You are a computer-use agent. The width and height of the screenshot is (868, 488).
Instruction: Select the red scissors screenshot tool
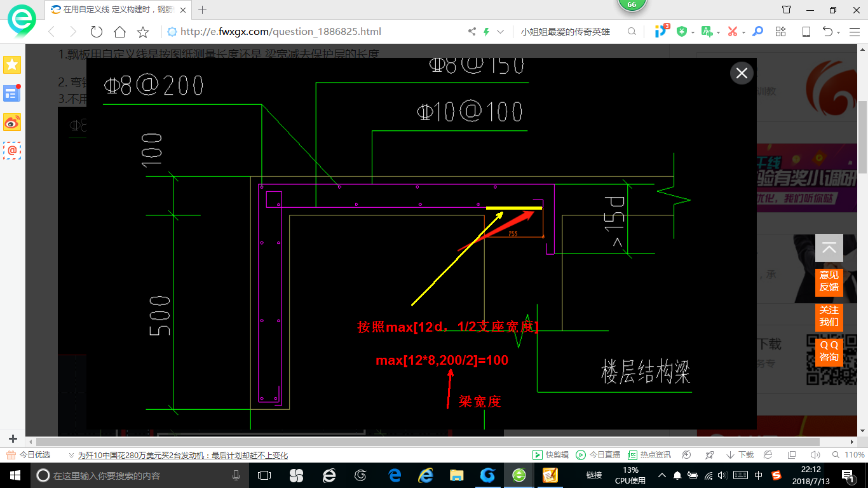732,32
